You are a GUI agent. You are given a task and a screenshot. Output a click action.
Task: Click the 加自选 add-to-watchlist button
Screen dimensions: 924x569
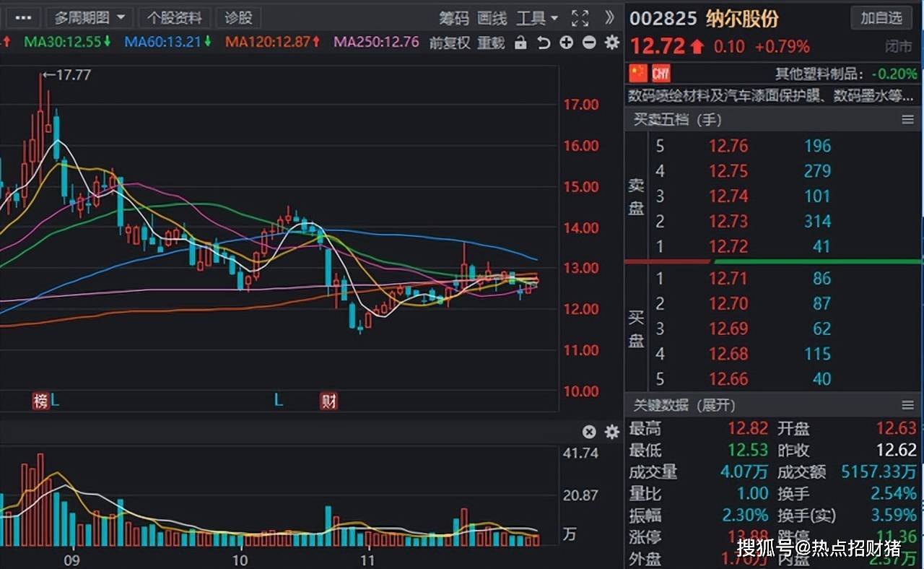[881, 17]
